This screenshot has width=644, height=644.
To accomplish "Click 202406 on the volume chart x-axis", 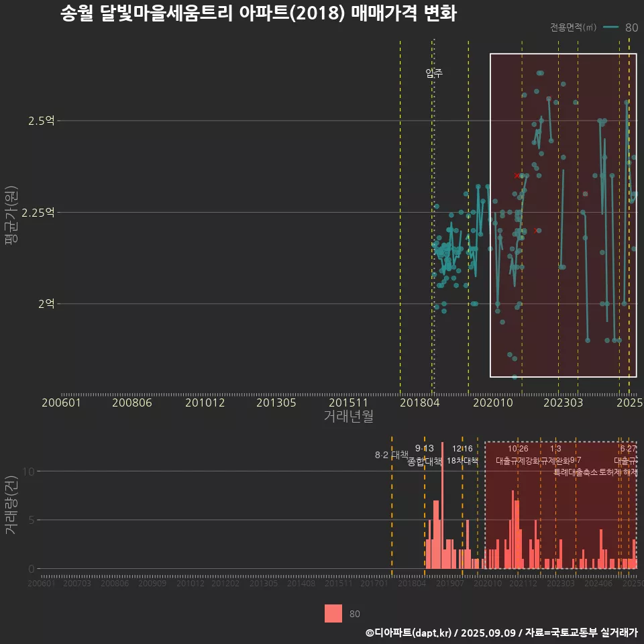I will (598, 583).
